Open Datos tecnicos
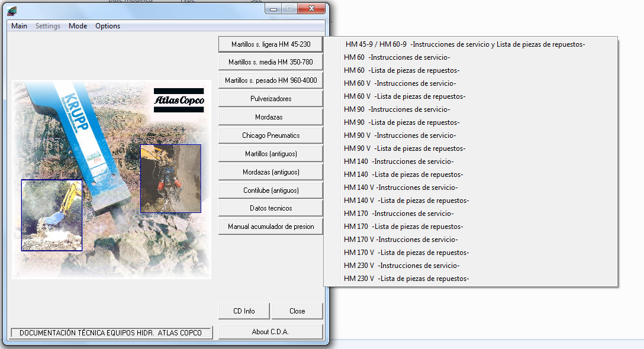 pyautogui.click(x=271, y=208)
